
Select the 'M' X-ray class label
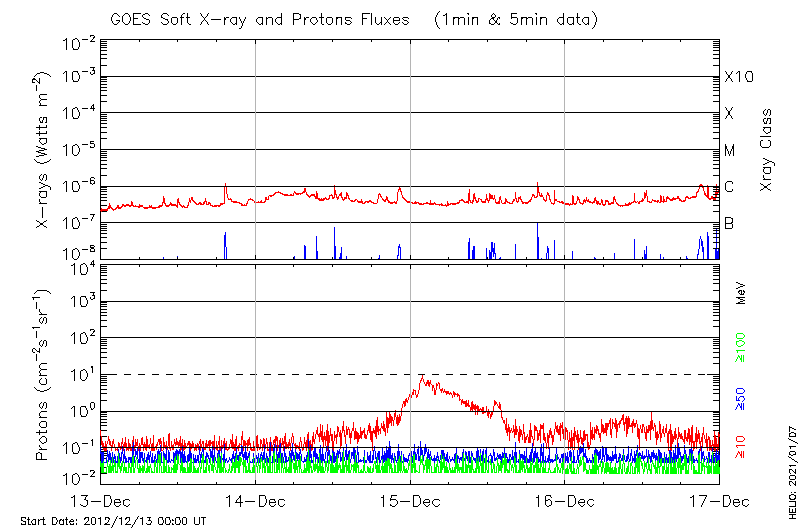tap(730, 150)
